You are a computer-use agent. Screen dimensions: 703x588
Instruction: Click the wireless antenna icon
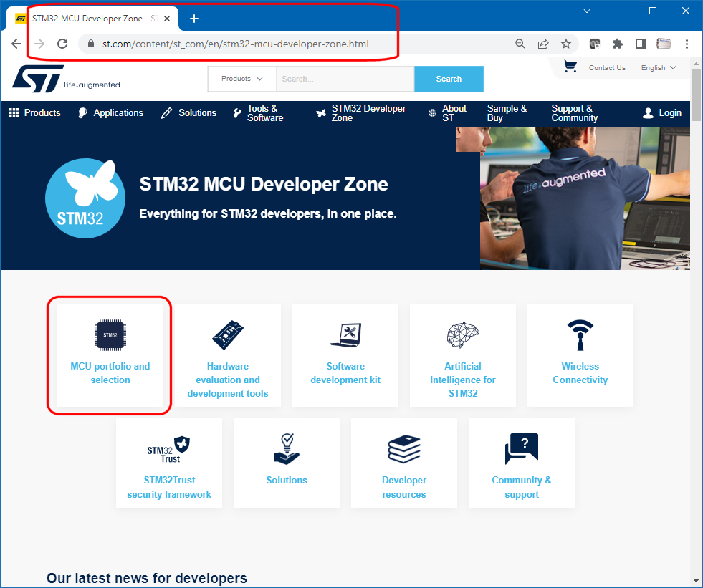(x=580, y=334)
